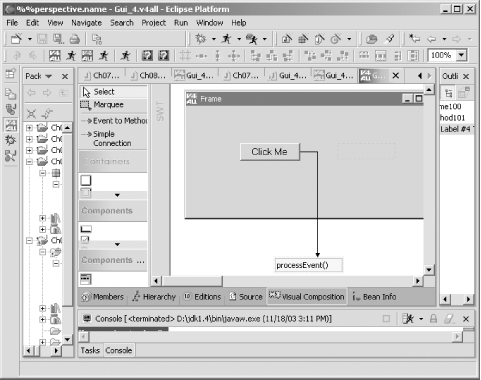Switch to the Tasks tab
This screenshot has width=481, height=380.
pos(90,350)
